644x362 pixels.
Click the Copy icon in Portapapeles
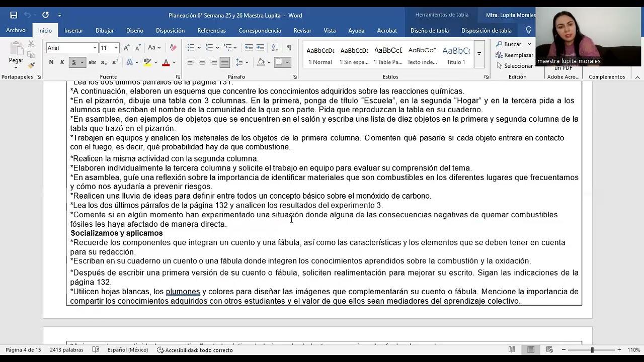tap(31, 55)
